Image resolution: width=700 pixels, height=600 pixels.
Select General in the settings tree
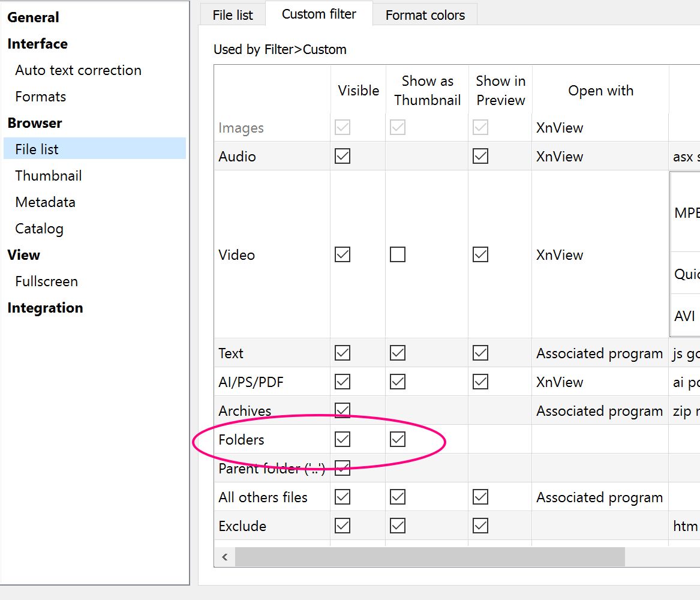(33, 17)
